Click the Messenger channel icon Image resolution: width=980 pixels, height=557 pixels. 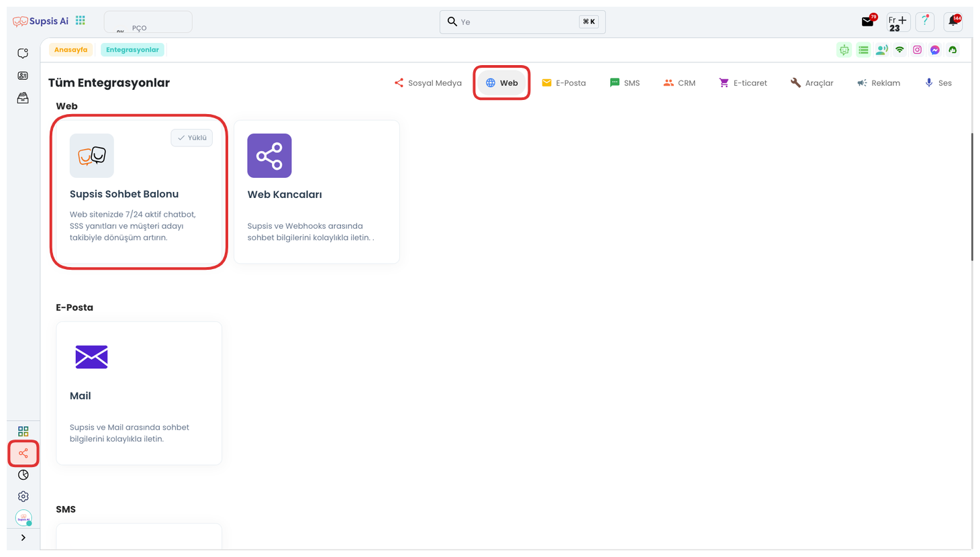(x=935, y=50)
